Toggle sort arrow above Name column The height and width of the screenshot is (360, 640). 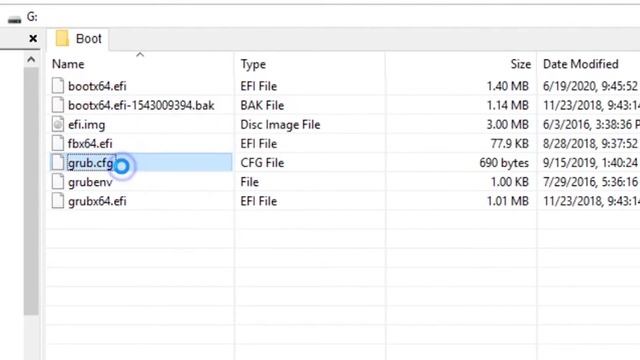coord(140,54)
